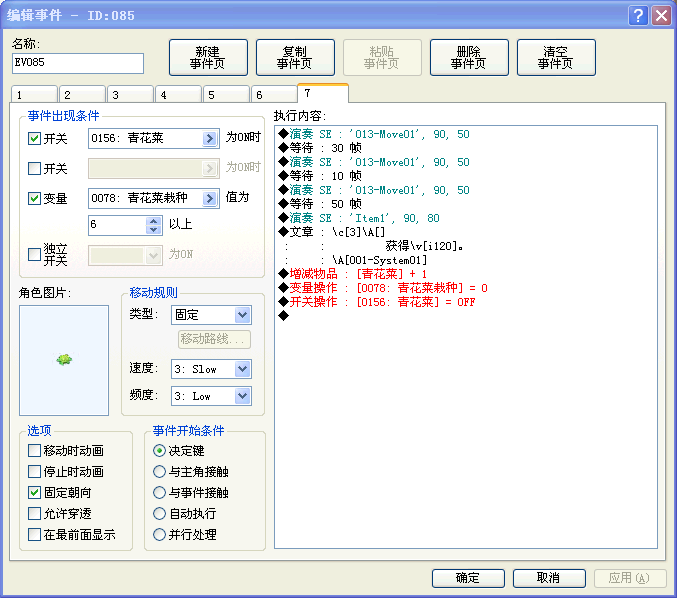677x598 pixels.
Task: Select 增减物品 [青花菜] + 1 line
Action: pyautogui.click(x=353, y=274)
